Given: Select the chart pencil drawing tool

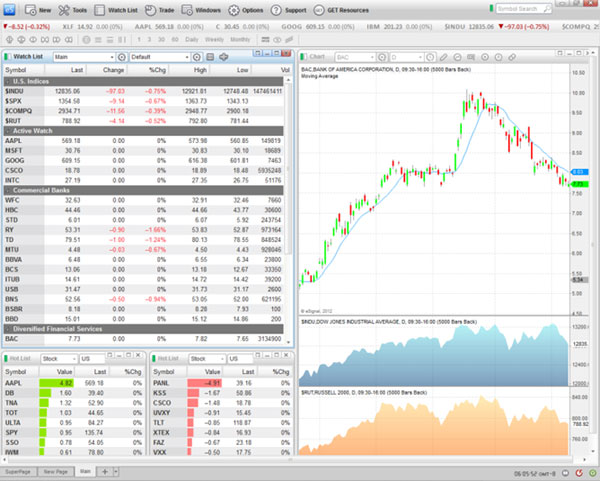Looking at the screenshot, I should [443, 57].
